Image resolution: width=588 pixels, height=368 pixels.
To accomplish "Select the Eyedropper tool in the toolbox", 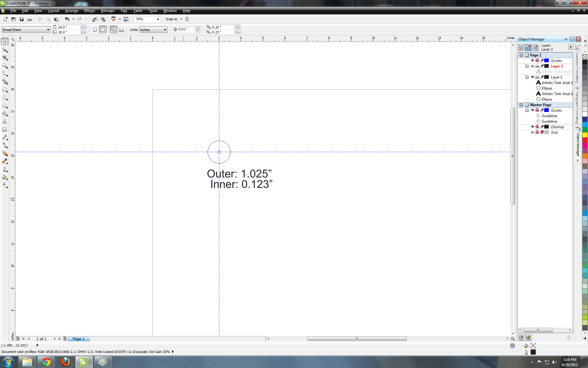I will [x=5, y=161].
